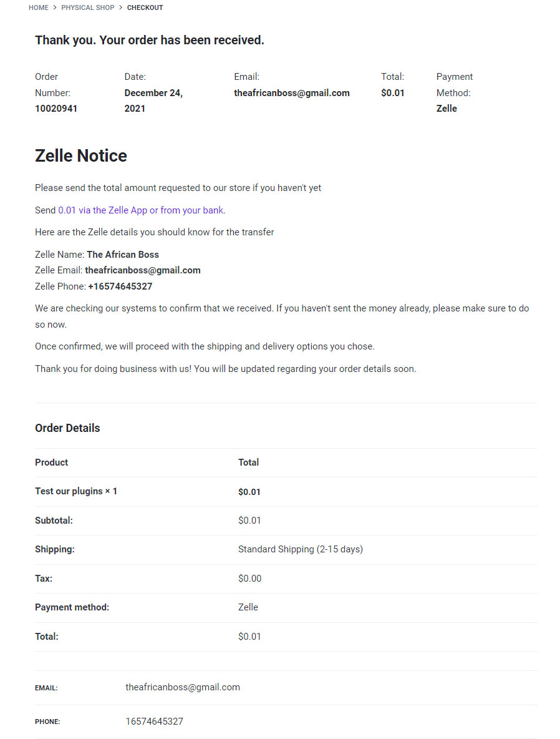This screenshot has width=560, height=739.
Task: Click the Zelle Email address in notice
Action: (143, 270)
